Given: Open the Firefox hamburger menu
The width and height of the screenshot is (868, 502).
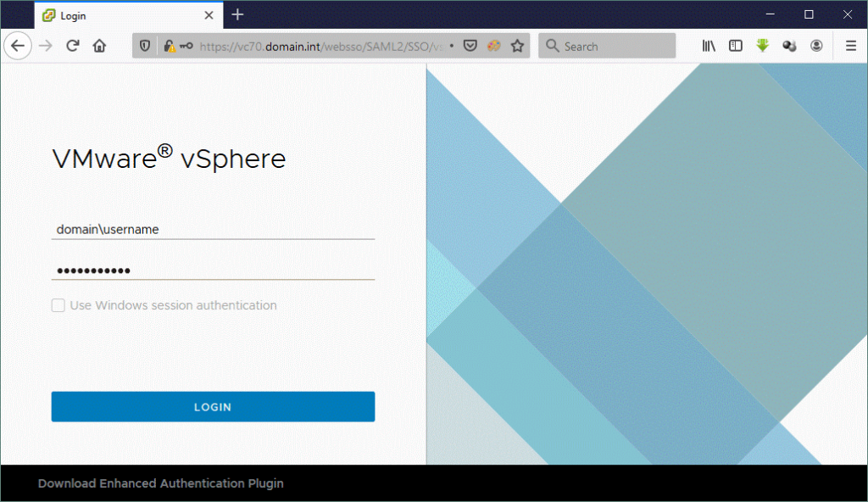Looking at the screenshot, I should point(850,46).
